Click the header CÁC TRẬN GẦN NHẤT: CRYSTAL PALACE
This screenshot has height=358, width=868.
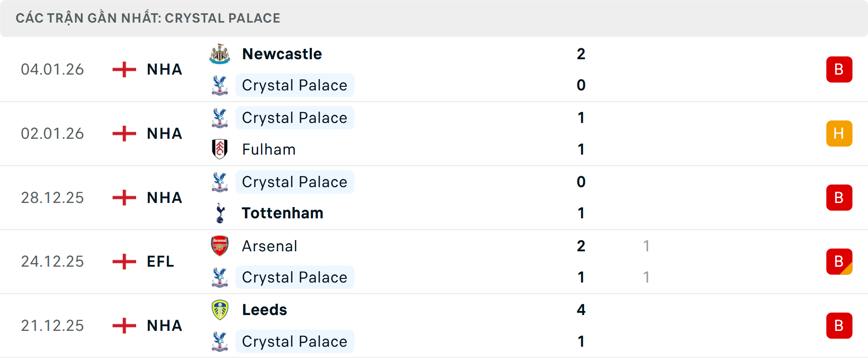[x=148, y=18]
